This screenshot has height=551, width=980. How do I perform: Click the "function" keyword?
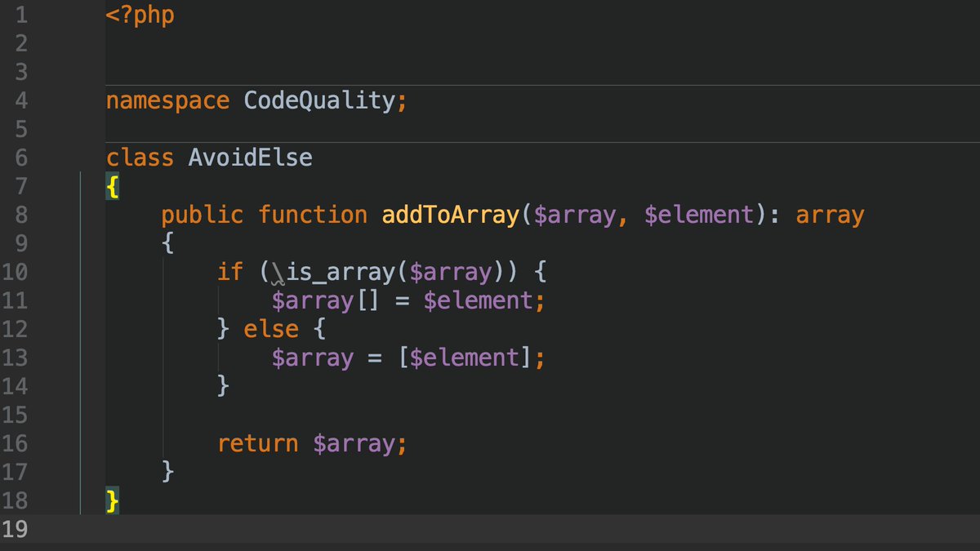313,215
